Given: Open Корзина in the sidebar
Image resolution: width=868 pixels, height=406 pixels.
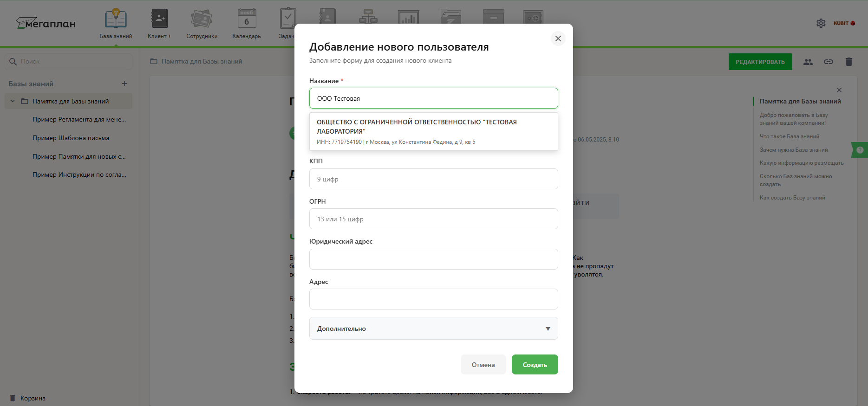Looking at the screenshot, I should pos(33,398).
